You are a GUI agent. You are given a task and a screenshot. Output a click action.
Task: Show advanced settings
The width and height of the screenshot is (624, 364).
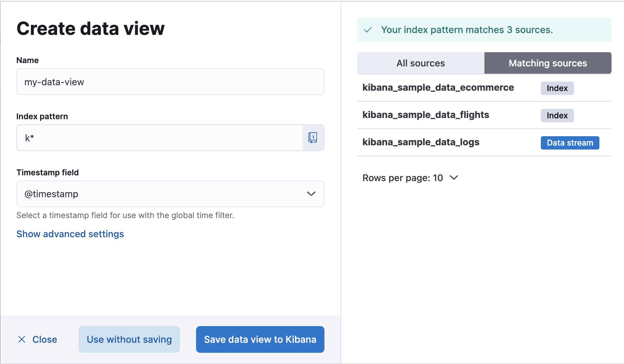[x=70, y=234]
